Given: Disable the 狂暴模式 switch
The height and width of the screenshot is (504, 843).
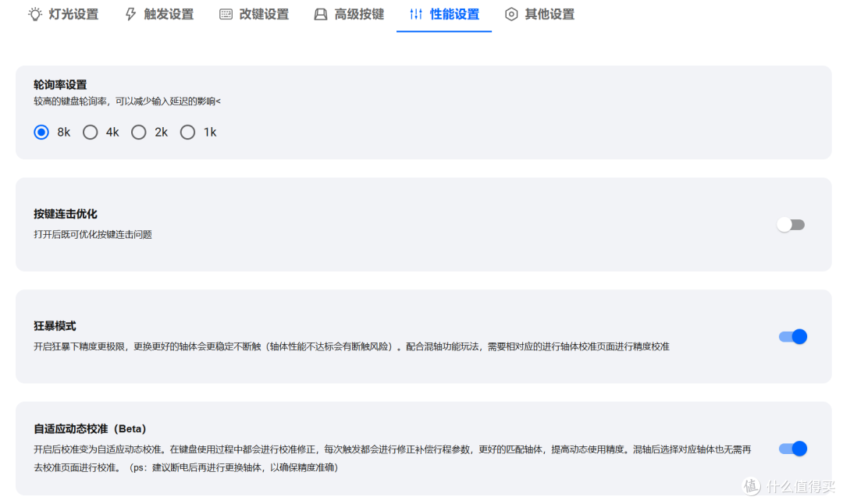Looking at the screenshot, I should tap(793, 336).
